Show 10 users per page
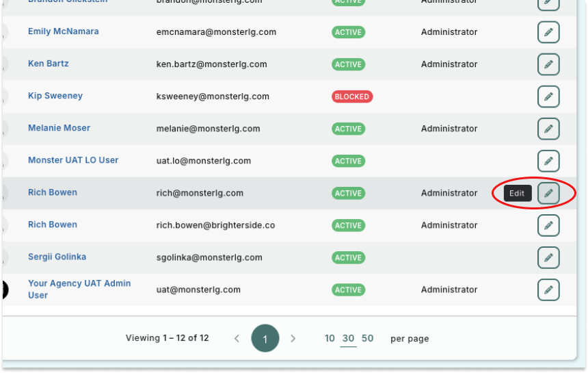 click(330, 338)
